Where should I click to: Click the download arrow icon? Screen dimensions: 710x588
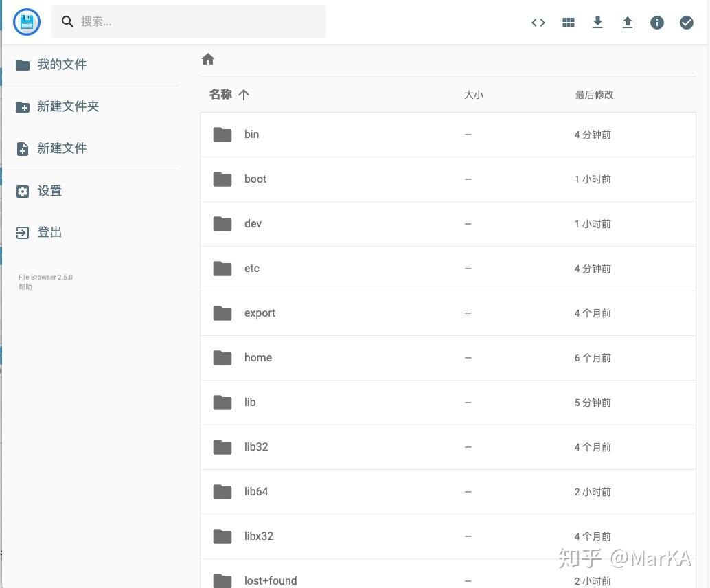click(597, 22)
